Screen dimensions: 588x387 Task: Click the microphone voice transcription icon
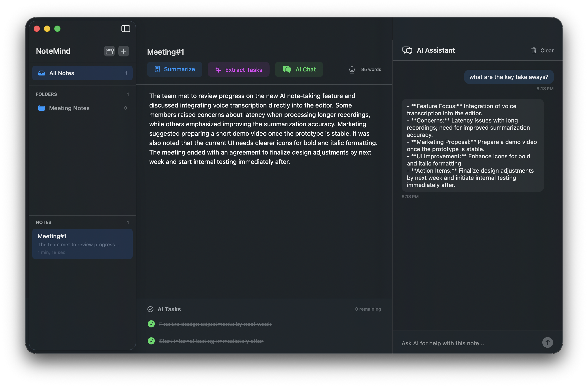(x=352, y=70)
